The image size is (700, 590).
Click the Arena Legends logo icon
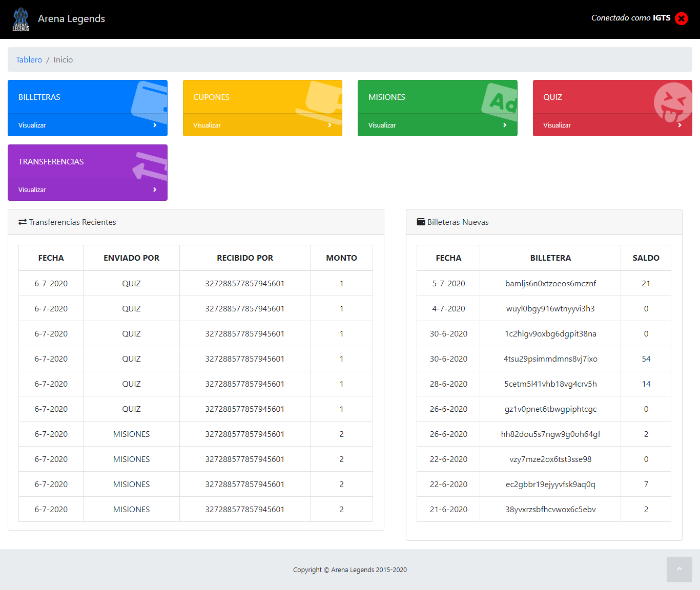[x=21, y=19]
